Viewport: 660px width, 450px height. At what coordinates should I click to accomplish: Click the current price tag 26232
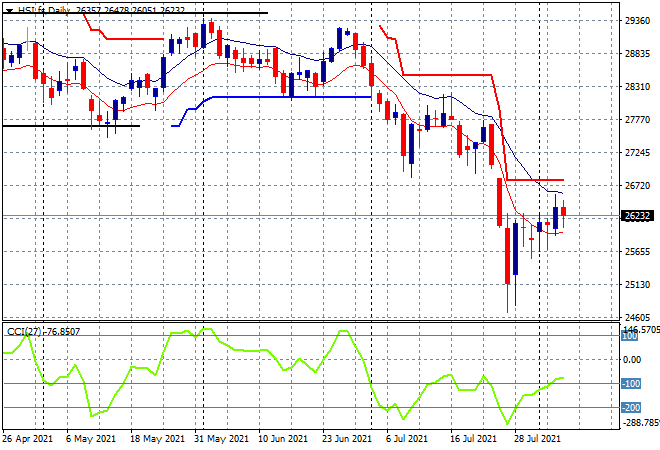pos(638,216)
